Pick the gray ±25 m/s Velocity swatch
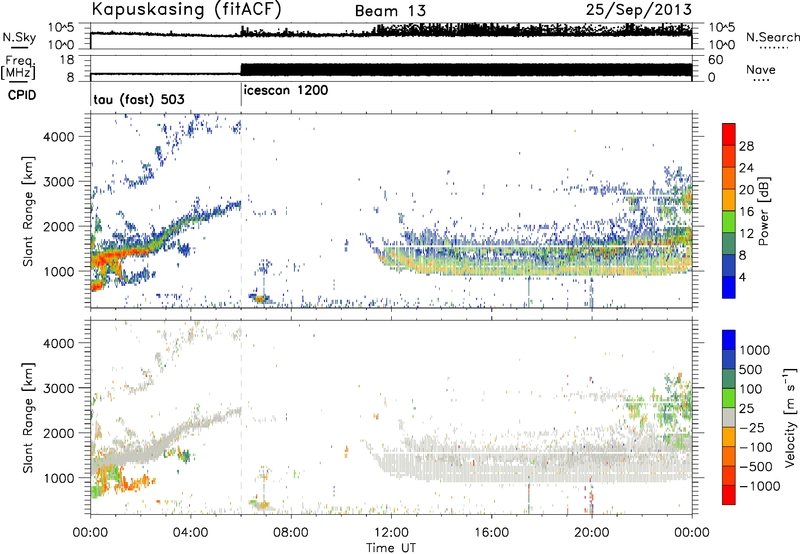800x554 pixels. (x=729, y=418)
